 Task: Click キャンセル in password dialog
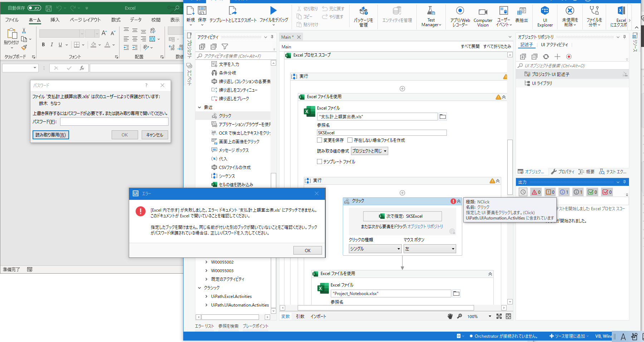click(x=155, y=135)
